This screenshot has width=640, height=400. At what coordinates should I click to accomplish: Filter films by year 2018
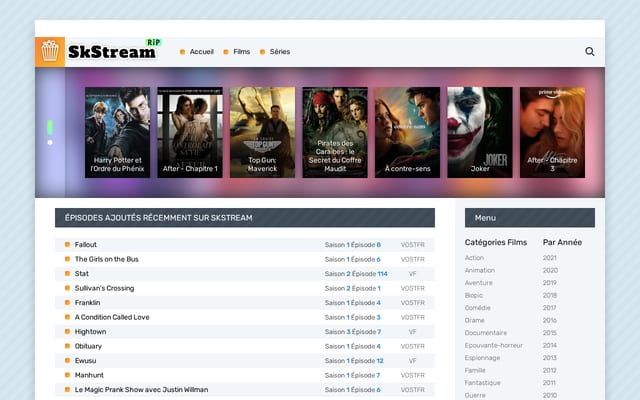pos(550,295)
